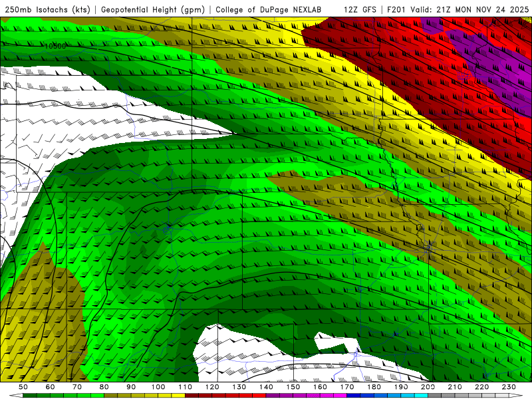The width and height of the screenshot is (532, 399).
Task: Click the '130' color bar label
Action: pos(239,387)
